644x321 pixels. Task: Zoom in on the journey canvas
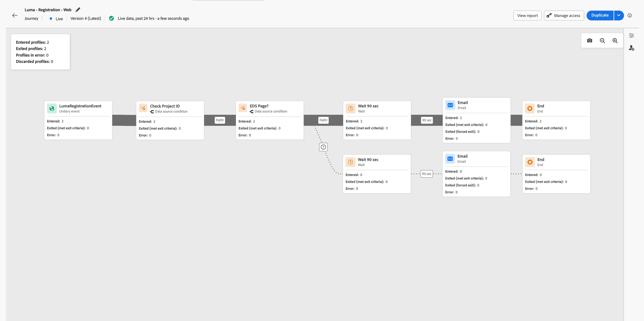615,40
